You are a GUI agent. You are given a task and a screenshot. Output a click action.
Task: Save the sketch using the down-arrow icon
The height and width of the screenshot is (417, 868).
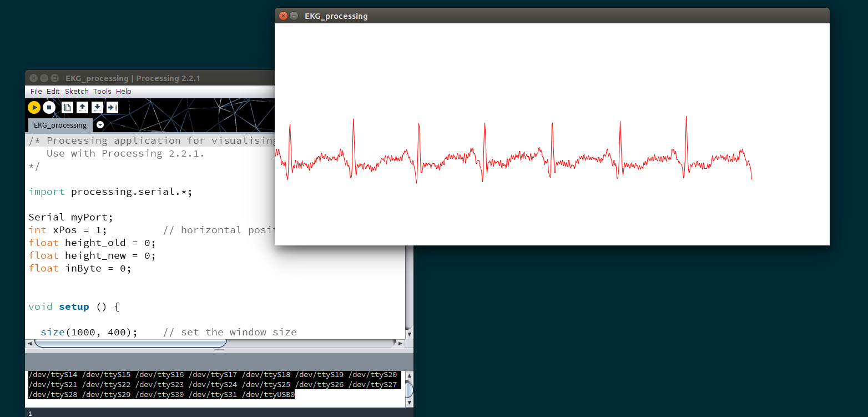(x=97, y=107)
